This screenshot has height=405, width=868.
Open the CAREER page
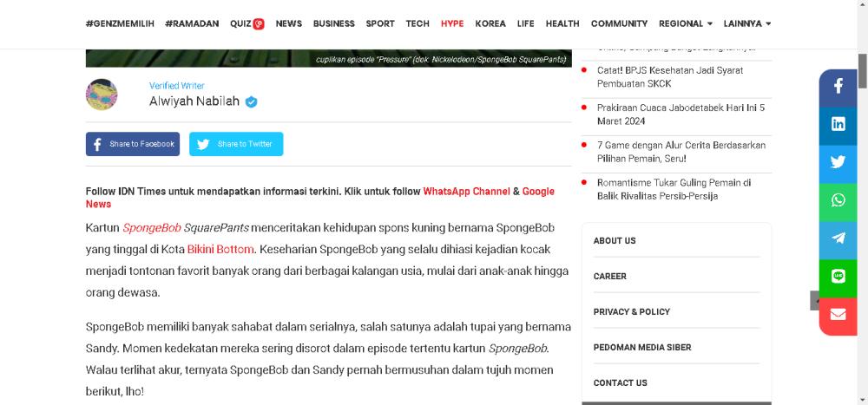click(610, 276)
